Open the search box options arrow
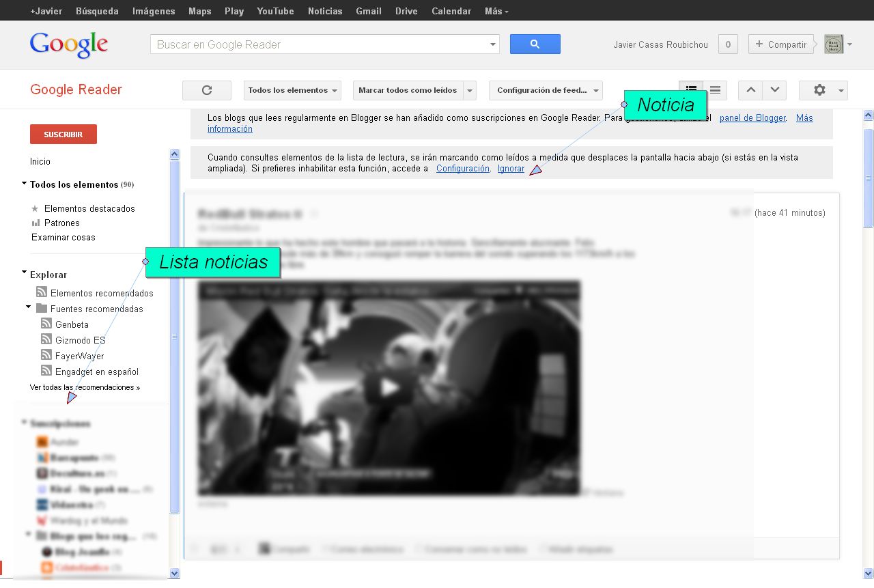 point(493,44)
